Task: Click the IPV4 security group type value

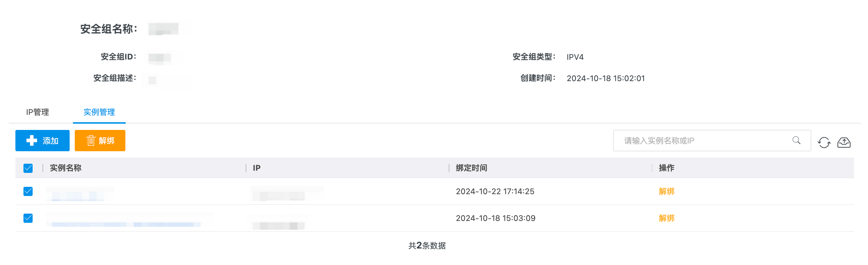Action: point(575,57)
